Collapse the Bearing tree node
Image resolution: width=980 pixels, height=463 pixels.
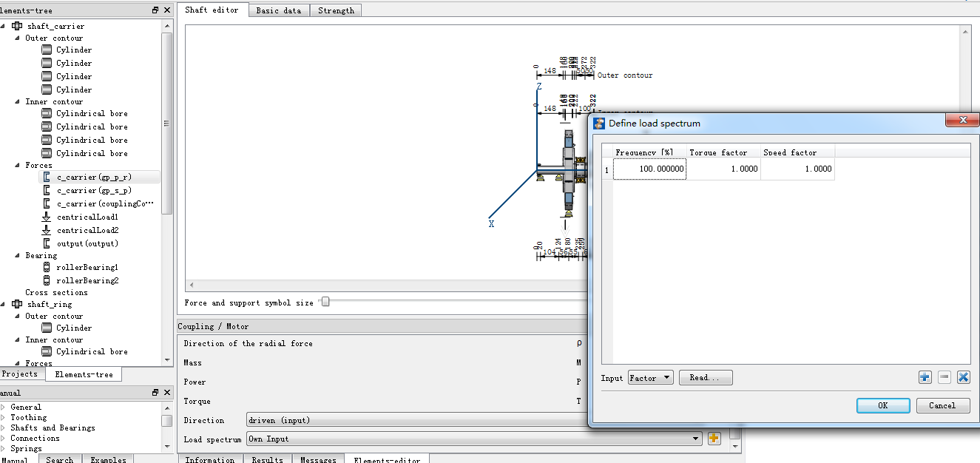tap(18, 255)
